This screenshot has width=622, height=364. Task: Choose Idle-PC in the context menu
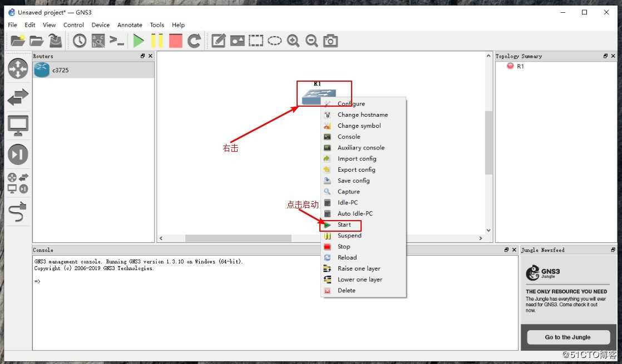(363, 202)
